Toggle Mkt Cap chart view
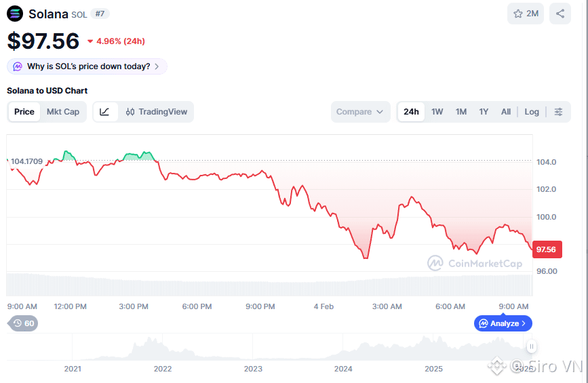The height and width of the screenshot is (383, 588). 63,112
